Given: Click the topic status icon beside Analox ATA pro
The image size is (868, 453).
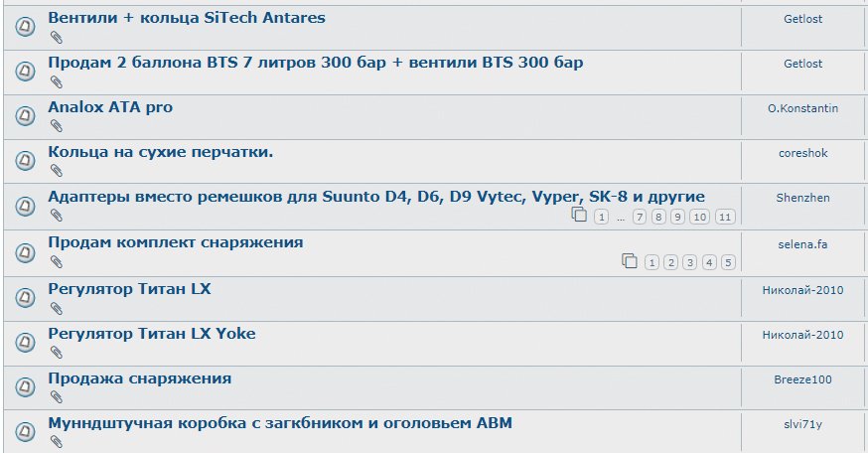Looking at the screenshot, I should pos(25,116).
